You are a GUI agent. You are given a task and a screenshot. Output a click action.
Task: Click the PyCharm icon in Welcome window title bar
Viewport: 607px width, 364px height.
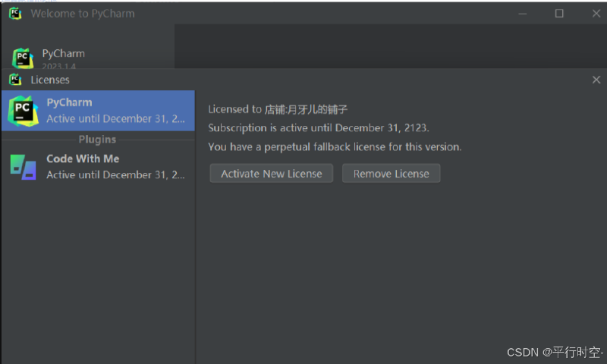click(15, 14)
